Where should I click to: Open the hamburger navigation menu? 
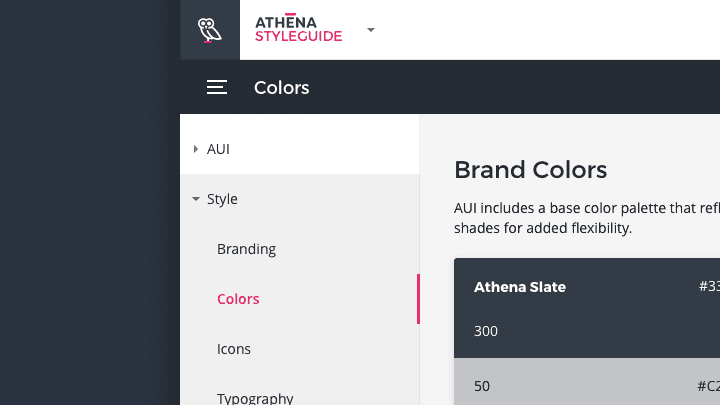(x=217, y=88)
